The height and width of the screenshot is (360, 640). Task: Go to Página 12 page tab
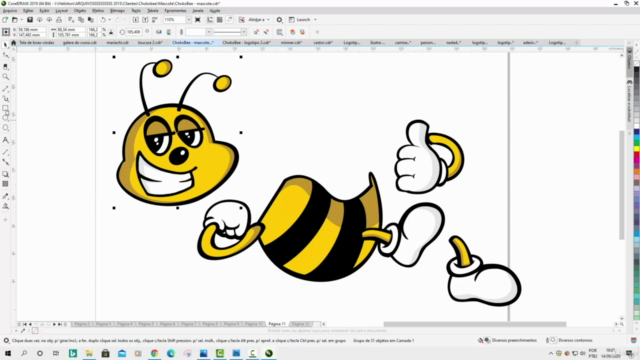pyautogui.click(x=300, y=324)
